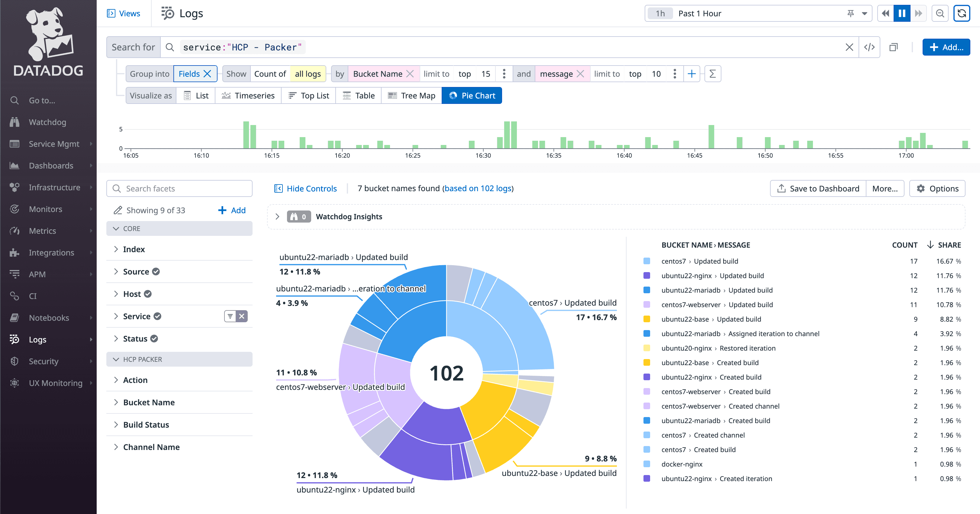Switch to the Tree Map visualization
Viewport: 980px width, 514px height.
pos(411,95)
